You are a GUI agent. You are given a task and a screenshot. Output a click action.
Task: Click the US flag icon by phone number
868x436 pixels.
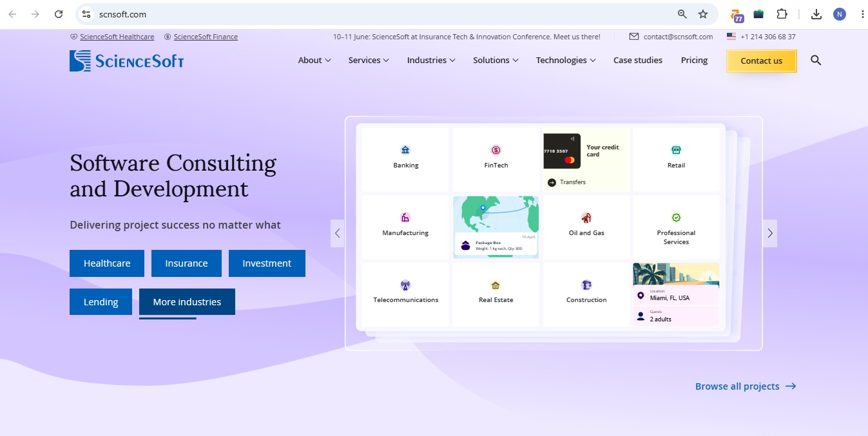point(731,37)
